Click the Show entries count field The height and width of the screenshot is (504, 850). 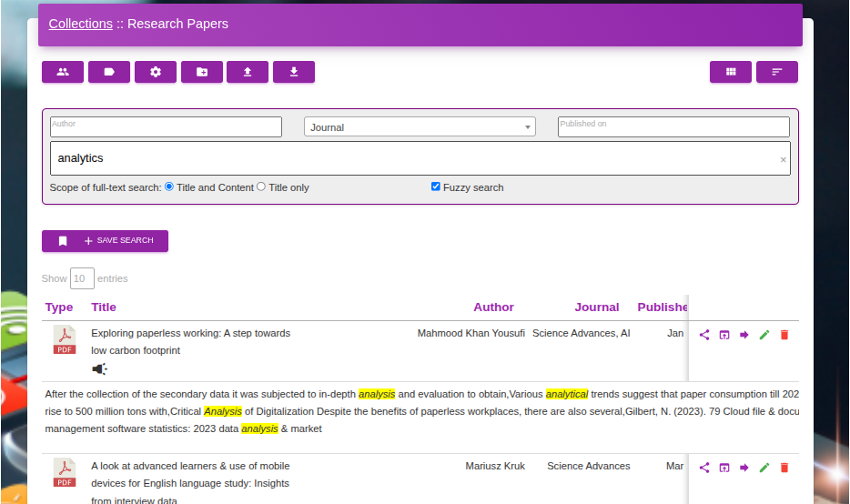[x=82, y=278]
